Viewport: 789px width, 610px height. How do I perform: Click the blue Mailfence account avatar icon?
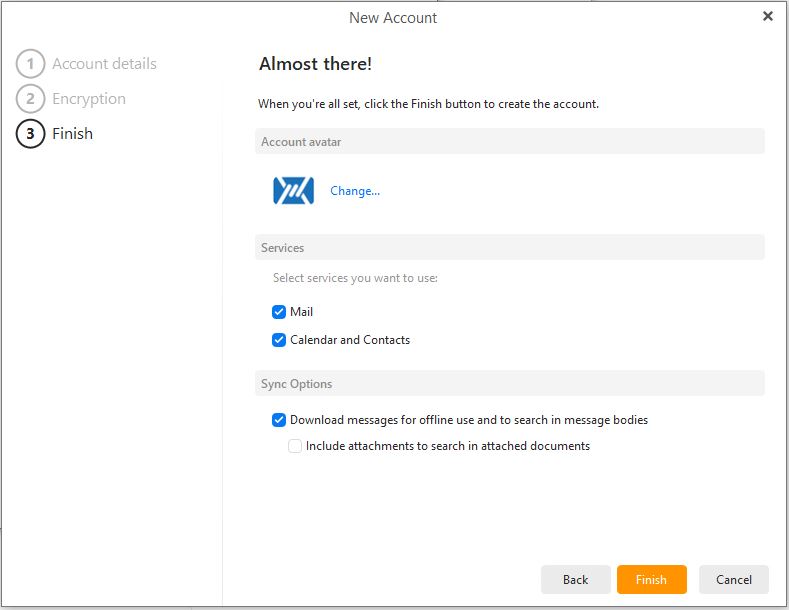(x=293, y=191)
